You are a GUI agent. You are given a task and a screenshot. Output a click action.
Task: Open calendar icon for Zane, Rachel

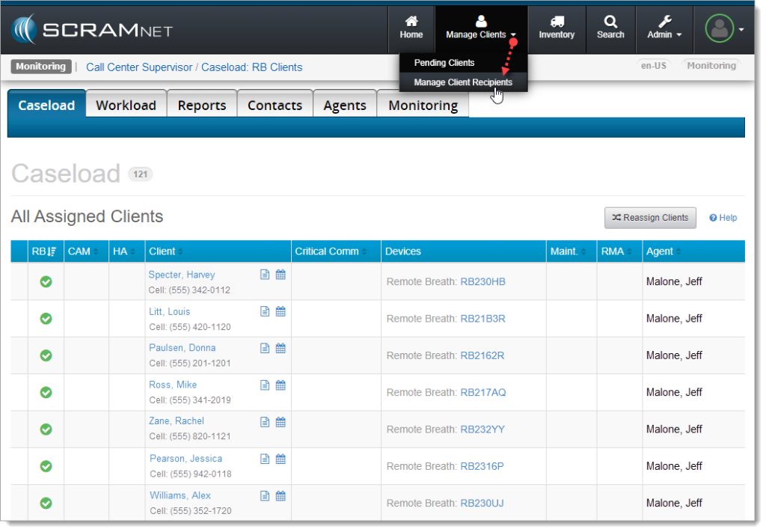tap(281, 422)
